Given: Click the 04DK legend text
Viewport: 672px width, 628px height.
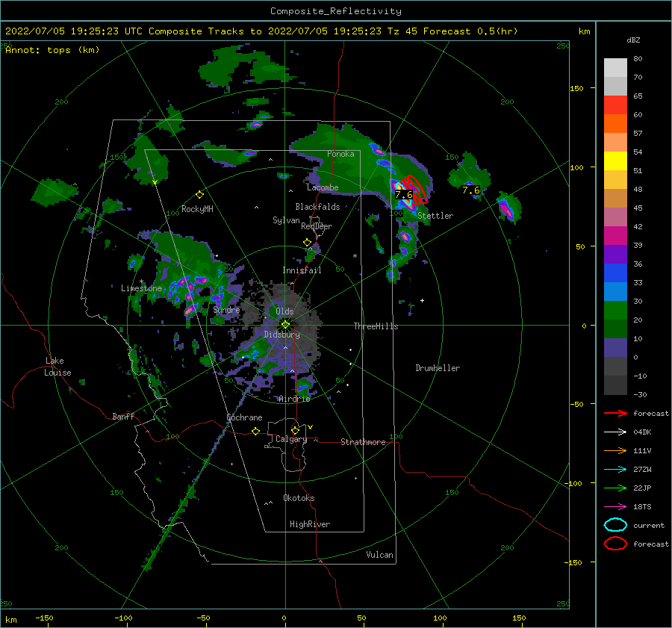Looking at the screenshot, I should pos(642,432).
